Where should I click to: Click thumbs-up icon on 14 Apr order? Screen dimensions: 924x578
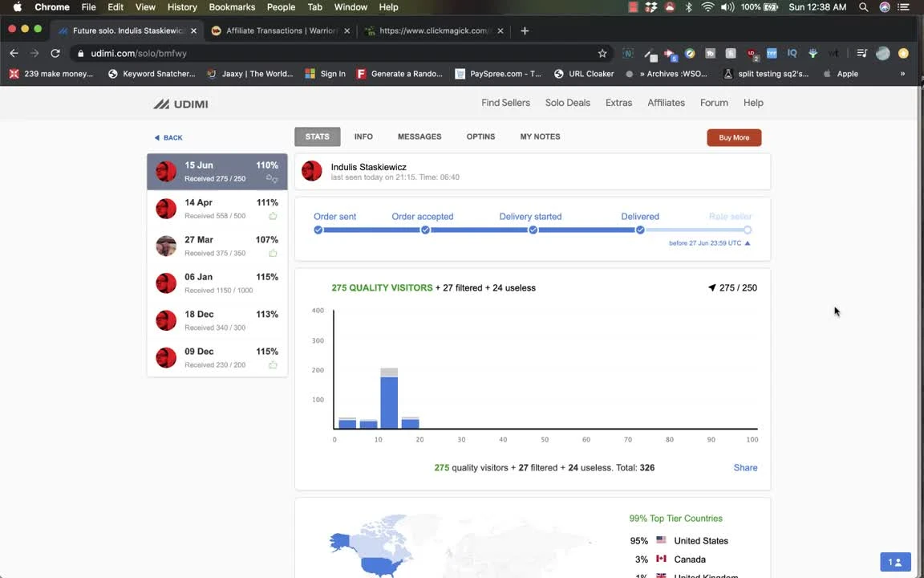point(273,216)
